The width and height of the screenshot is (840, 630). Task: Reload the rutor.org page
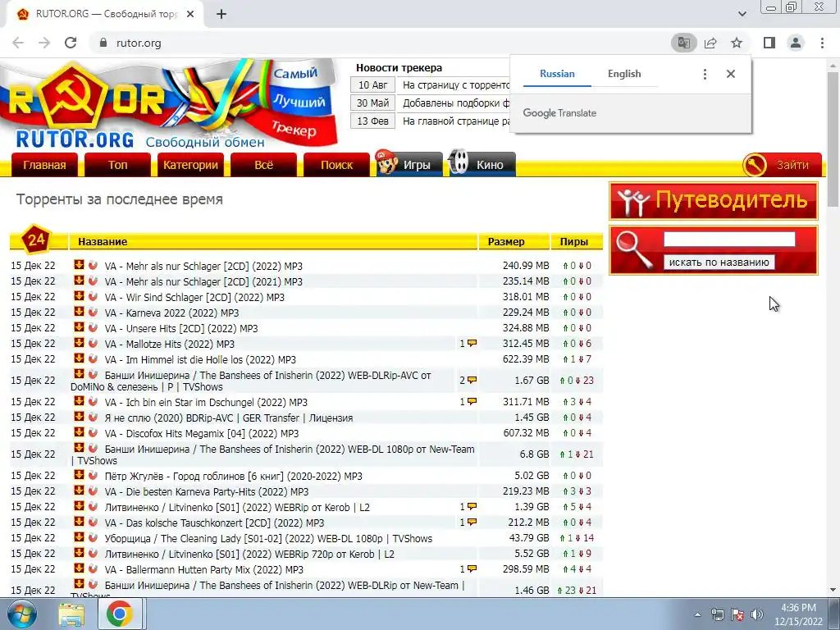(71, 43)
